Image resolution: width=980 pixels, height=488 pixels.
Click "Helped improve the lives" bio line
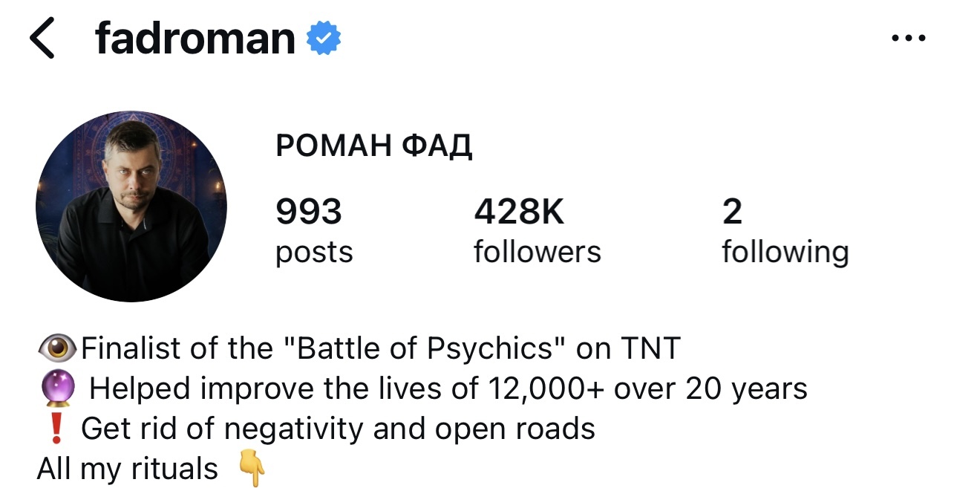pyautogui.click(x=448, y=388)
